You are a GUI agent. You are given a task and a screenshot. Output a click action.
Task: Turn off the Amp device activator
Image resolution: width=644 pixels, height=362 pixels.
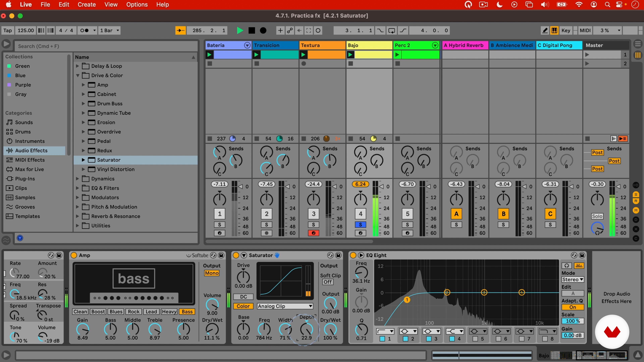74,255
